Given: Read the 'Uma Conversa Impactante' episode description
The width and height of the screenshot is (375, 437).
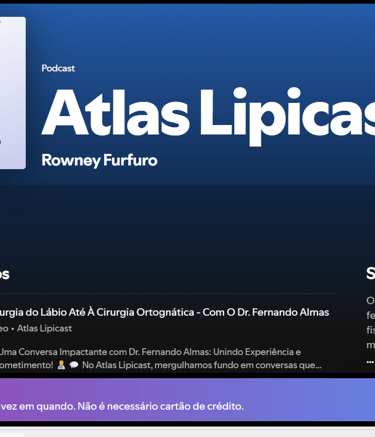Looking at the screenshot, I should pyautogui.click(x=161, y=358).
